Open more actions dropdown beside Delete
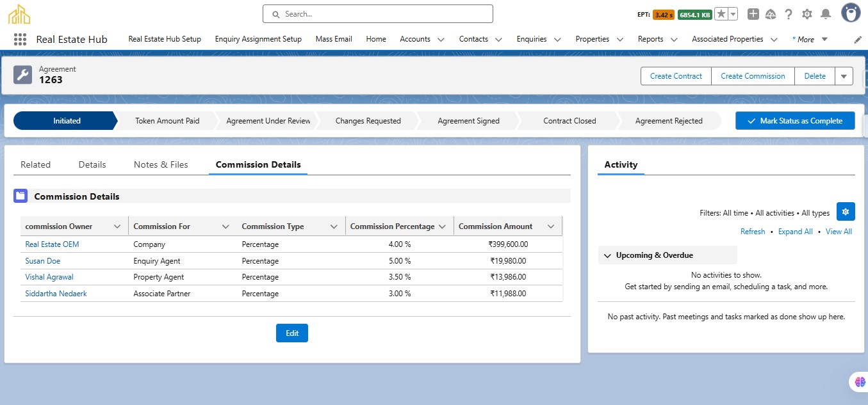The image size is (868, 405). [x=843, y=76]
